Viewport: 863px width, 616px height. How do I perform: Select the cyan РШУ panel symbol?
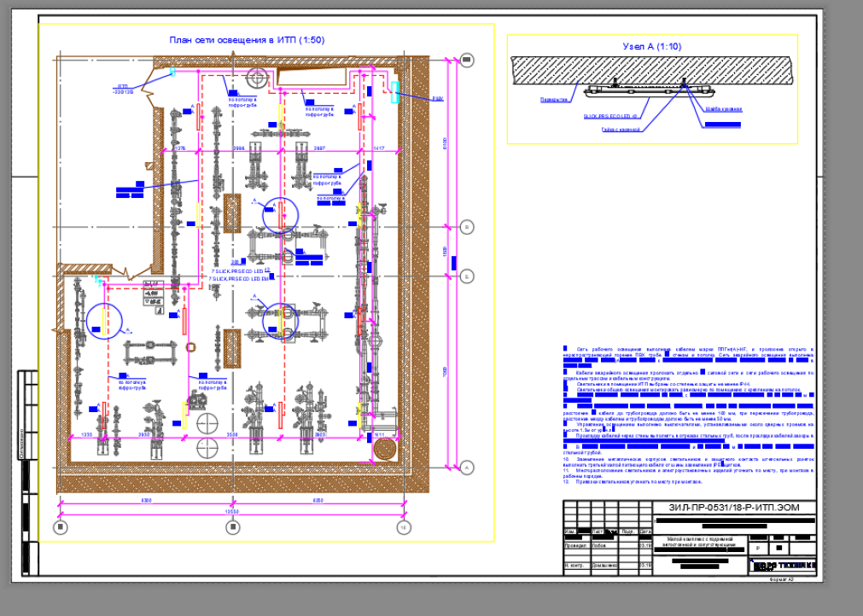394,92
